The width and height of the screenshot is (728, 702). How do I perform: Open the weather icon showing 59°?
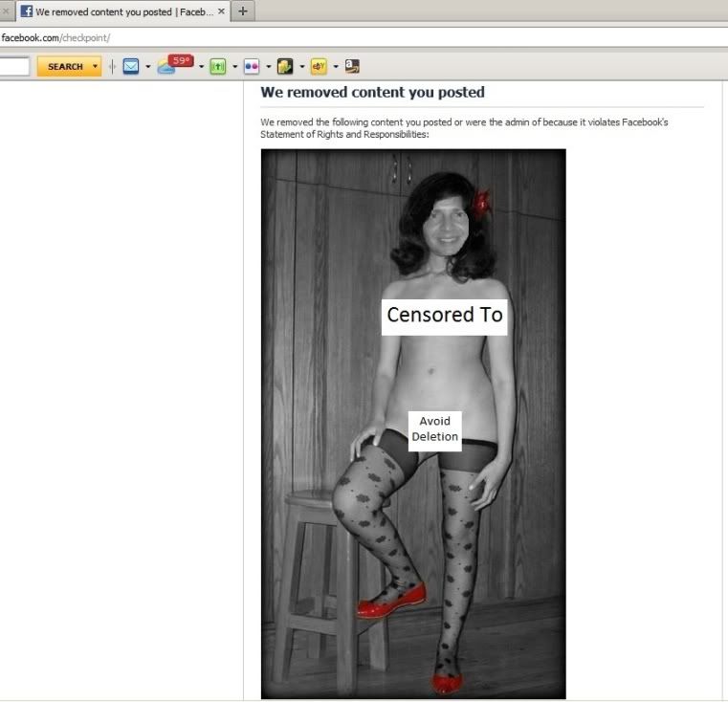(x=175, y=64)
